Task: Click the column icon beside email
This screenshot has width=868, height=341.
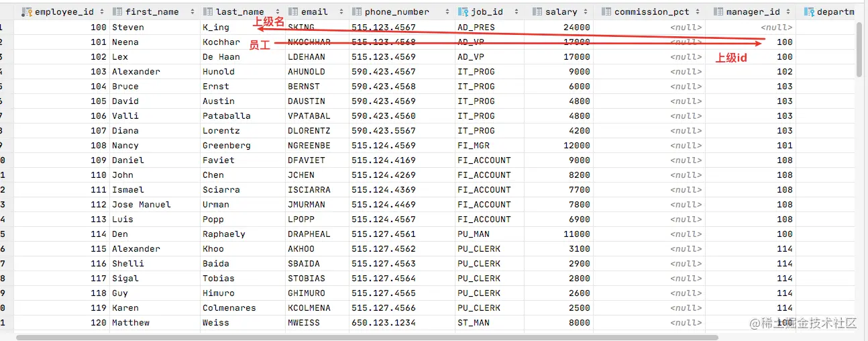Action: pos(293,11)
